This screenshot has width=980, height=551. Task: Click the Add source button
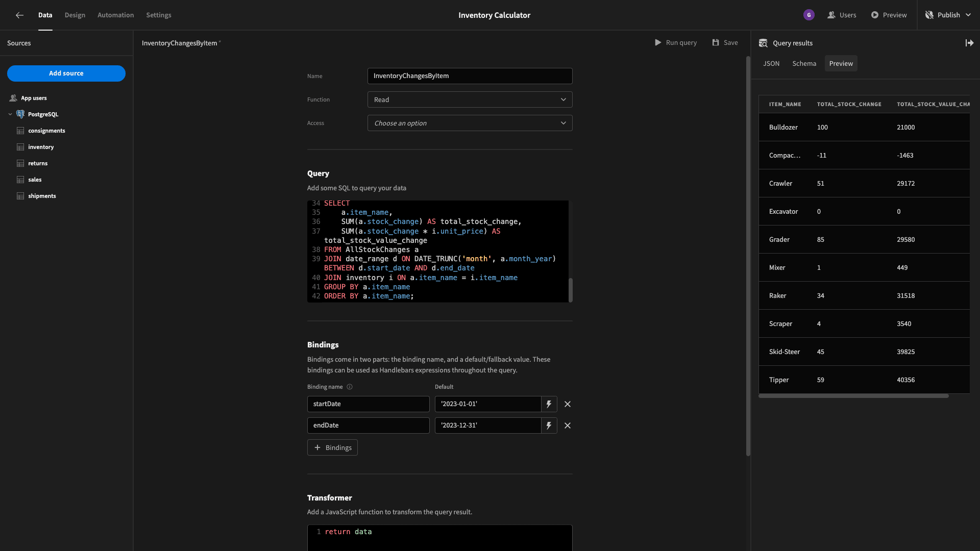tap(66, 73)
